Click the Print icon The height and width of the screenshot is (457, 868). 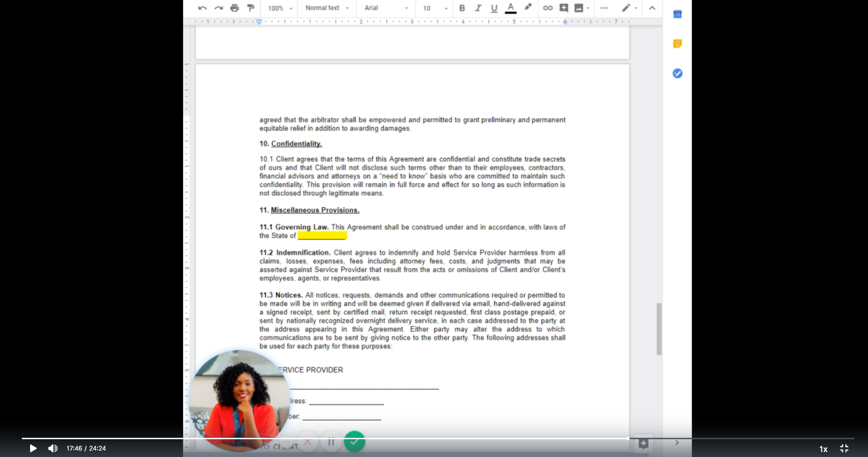click(235, 8)
